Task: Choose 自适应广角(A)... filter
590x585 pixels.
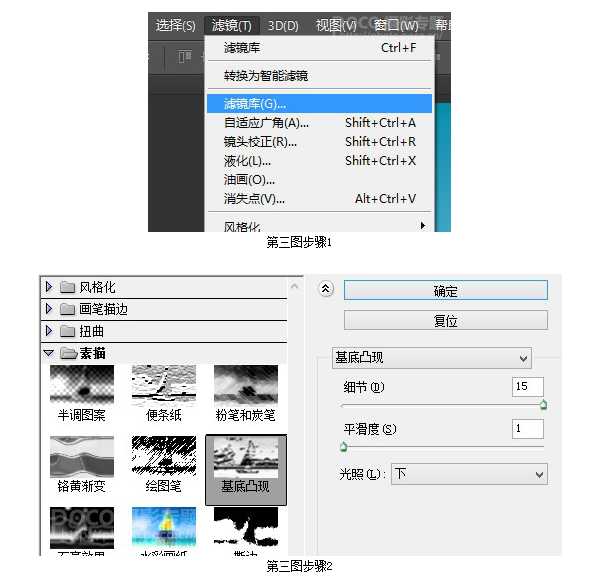Action: point(320,123)
